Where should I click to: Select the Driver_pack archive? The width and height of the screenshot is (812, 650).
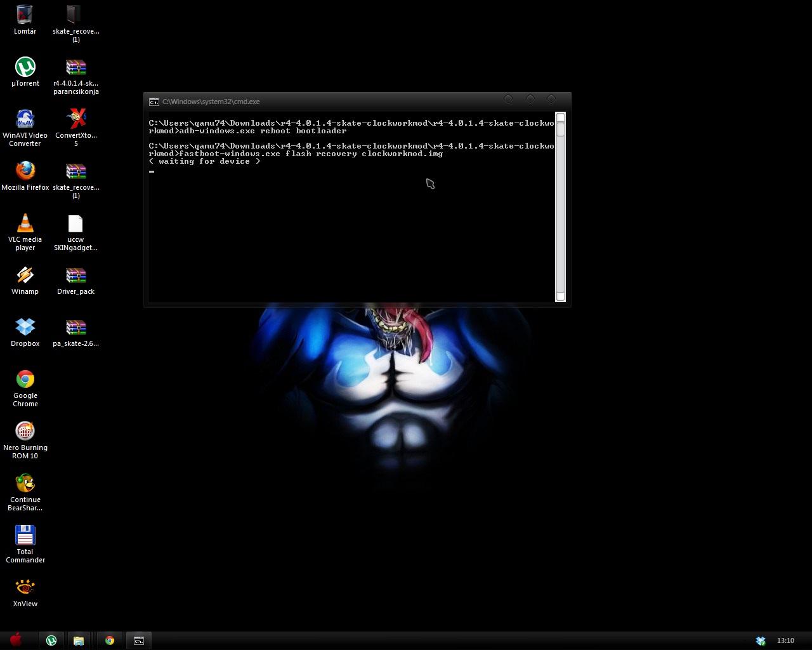point(75,280)
